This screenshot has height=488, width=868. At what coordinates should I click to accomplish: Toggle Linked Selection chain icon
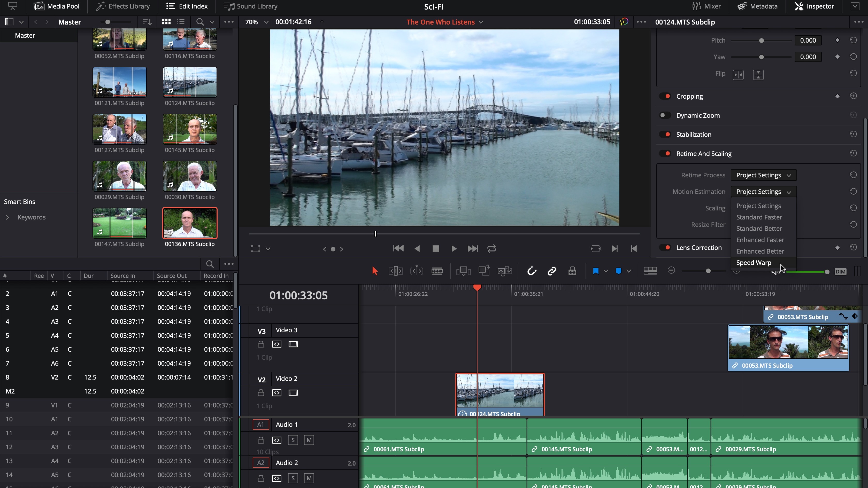(x=552, y=271)
